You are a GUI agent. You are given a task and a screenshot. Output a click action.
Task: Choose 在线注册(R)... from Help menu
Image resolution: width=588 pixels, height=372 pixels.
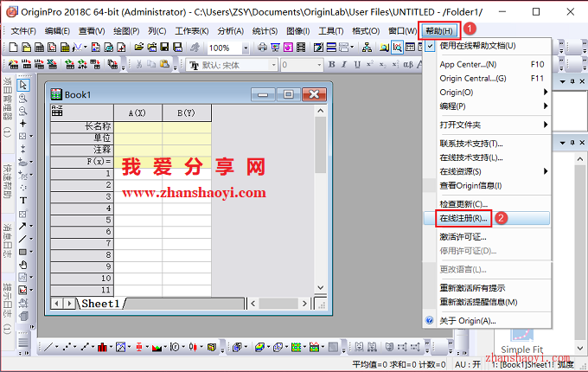(x=487, y=218)
